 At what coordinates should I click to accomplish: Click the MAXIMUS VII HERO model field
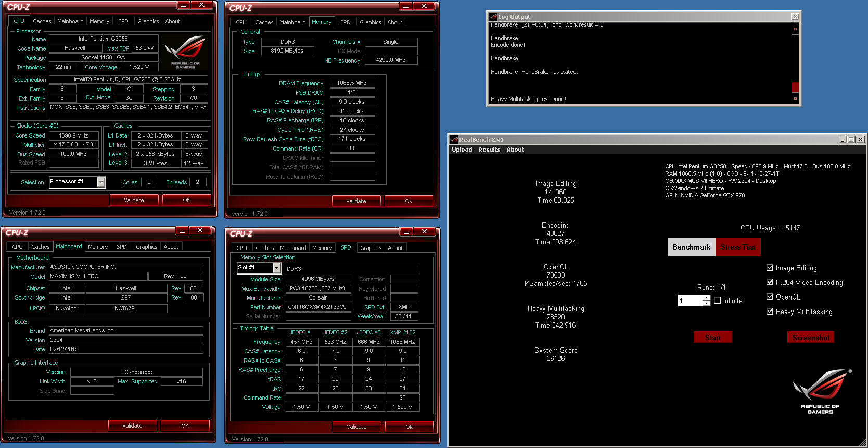(98, 276)
